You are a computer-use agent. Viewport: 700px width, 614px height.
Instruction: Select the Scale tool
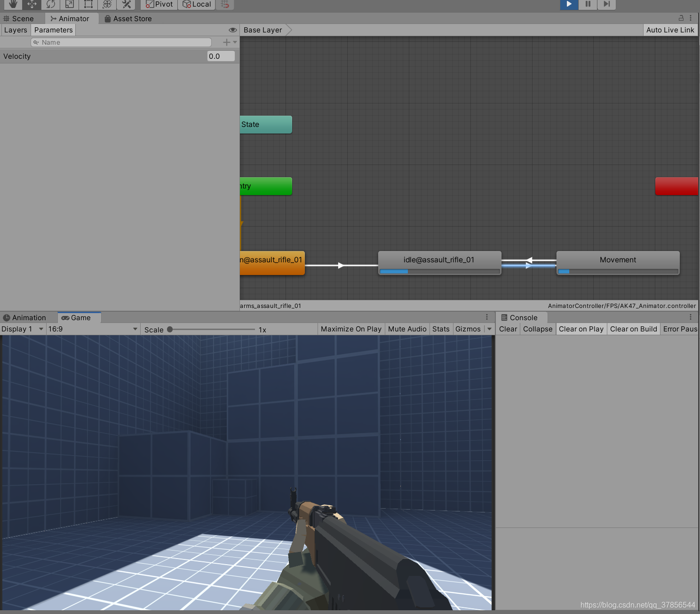click(69, 4)
